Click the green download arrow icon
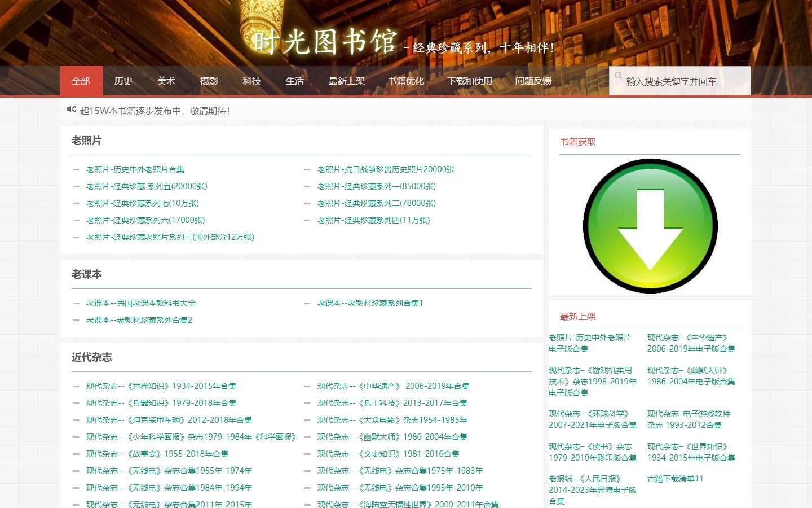This screenshot has height=508, width=812. pyautogui.click(x=650, y=226)
